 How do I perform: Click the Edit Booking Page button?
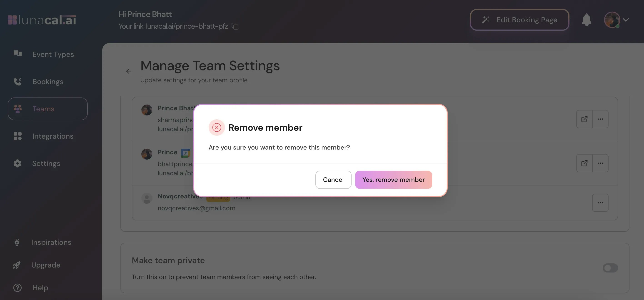click(519, 20)
